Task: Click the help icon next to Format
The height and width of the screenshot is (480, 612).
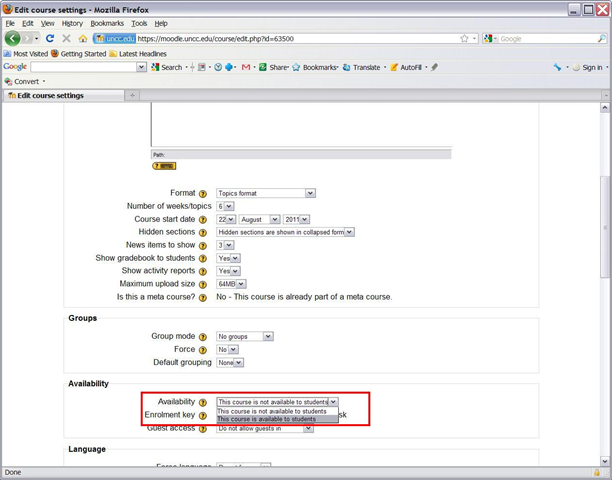Action: (203, 194)
